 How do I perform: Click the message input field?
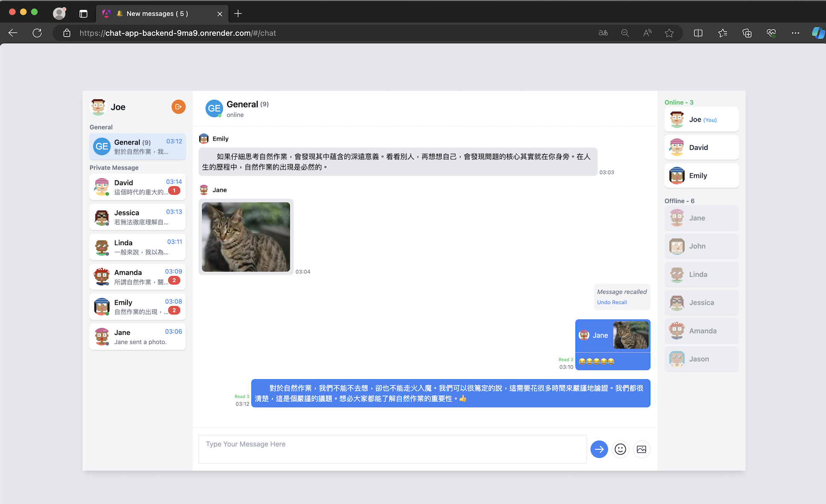click(392, 449)
